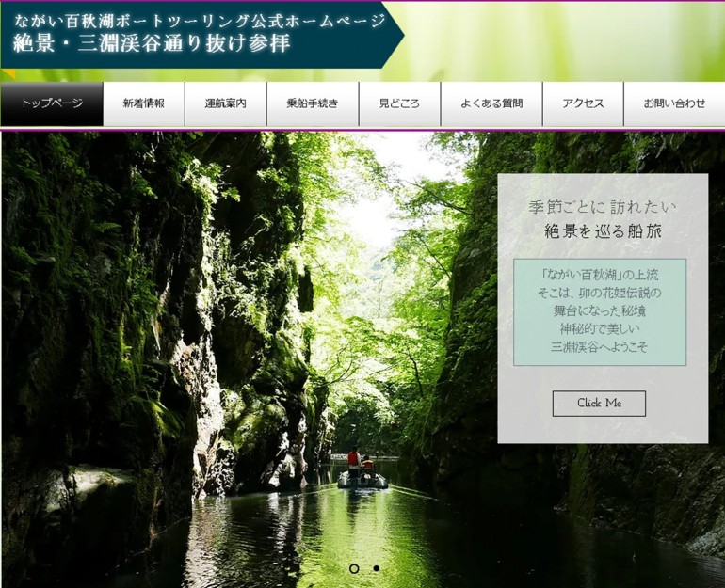Image resolution: width=725 pixels, height=588 pixels.
Task: Open the トップページ menu item
Action: pyautogui.click(x=52, y=103)
